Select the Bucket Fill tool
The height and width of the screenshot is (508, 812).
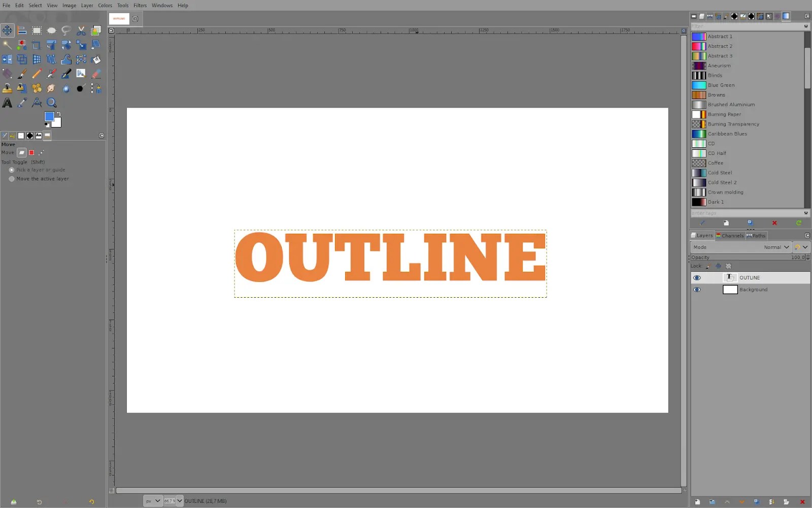[x=95, y=59]
